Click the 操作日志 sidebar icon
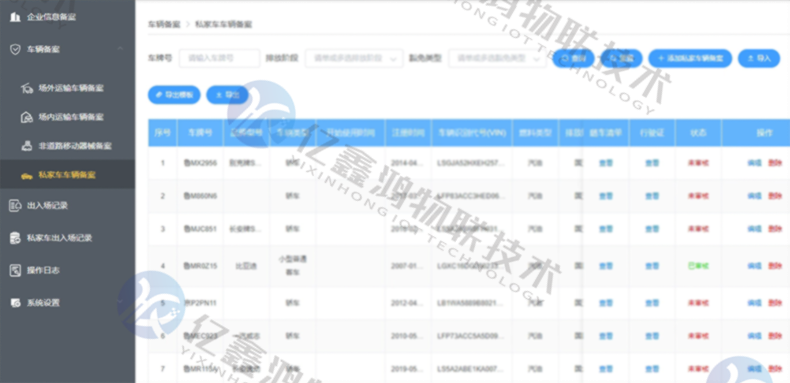The height and width of the screenshot is (383, 790). click(16, 270)
